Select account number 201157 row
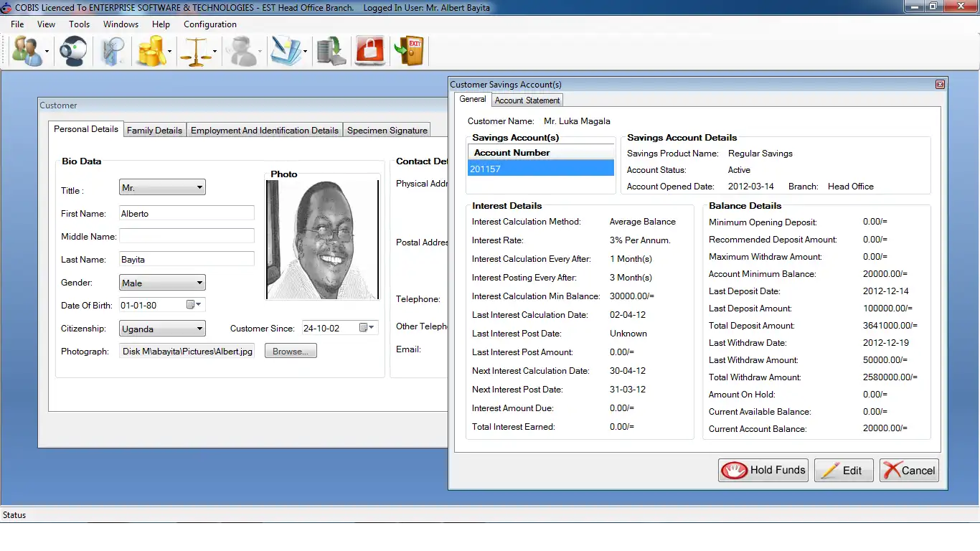 541,169
